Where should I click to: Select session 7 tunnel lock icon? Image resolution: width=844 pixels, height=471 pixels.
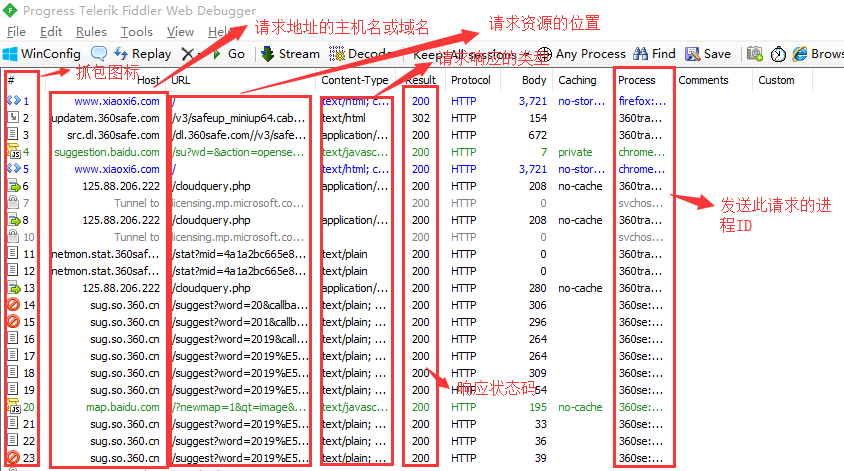(x=13, y=202)
